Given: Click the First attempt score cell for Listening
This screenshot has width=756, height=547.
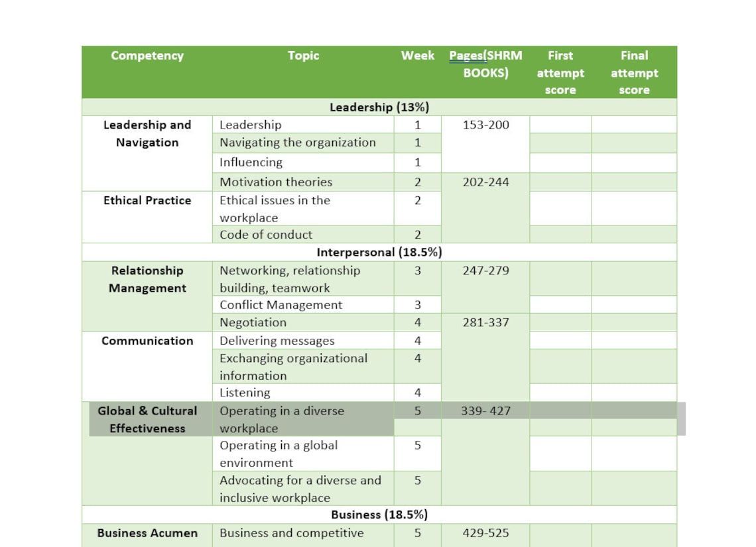Looking at the screenshot, I should click(x=560, y=393).
